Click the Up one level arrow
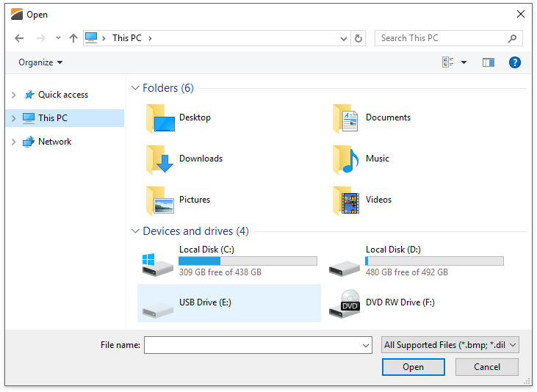 click(x=73, y=38)
